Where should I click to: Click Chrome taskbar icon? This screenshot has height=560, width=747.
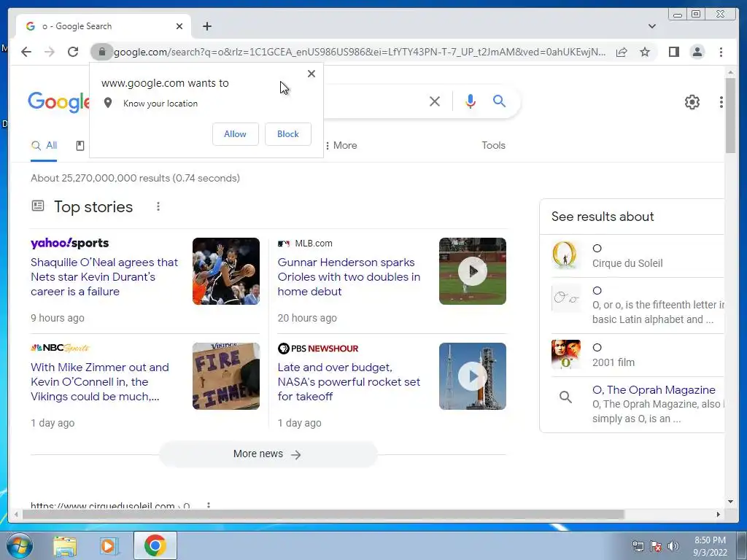point(155,545)
